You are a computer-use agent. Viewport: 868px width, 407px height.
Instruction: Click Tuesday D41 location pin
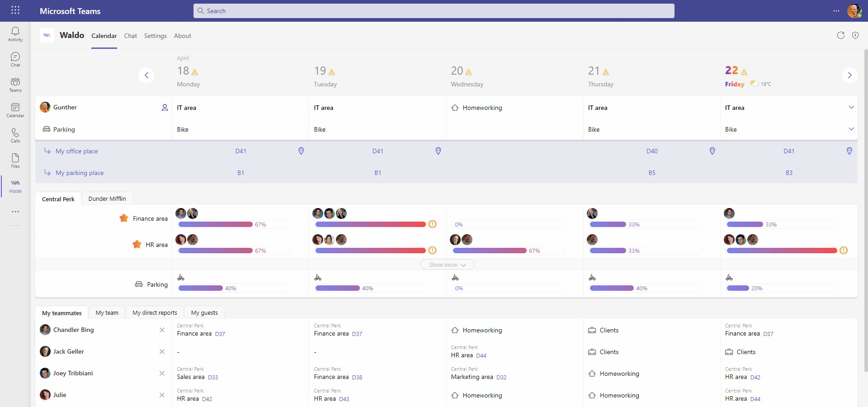(438, 151)
